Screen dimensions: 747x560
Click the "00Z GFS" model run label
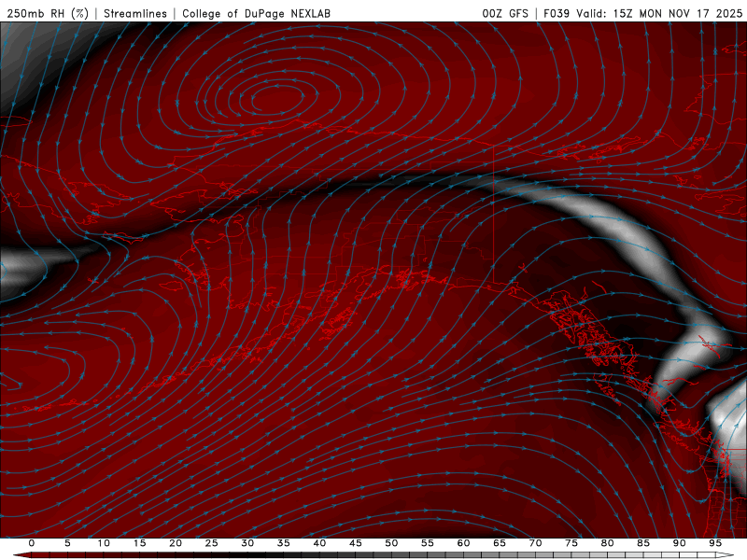pyautogui.click(x=505, y=13)
